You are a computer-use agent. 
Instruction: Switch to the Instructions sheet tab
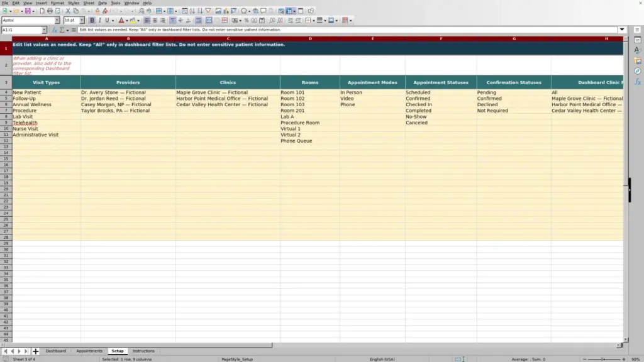pos(143,351)
